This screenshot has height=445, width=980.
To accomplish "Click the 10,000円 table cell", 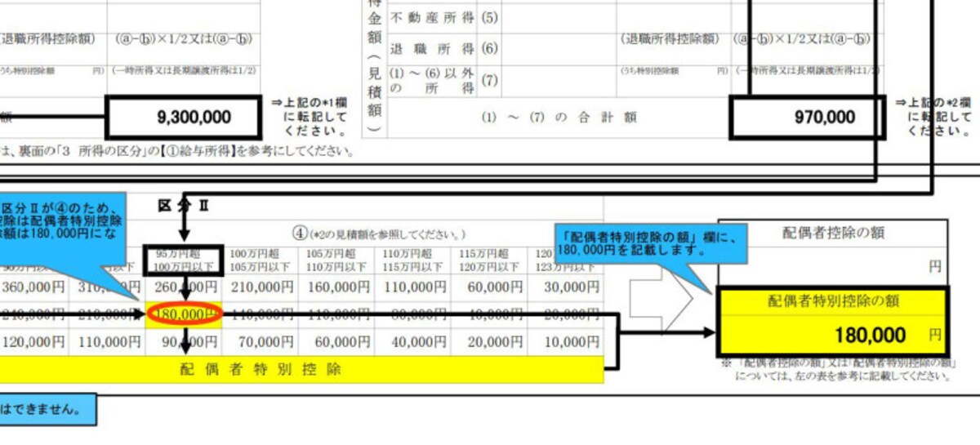I will click(x=565, y=342).
